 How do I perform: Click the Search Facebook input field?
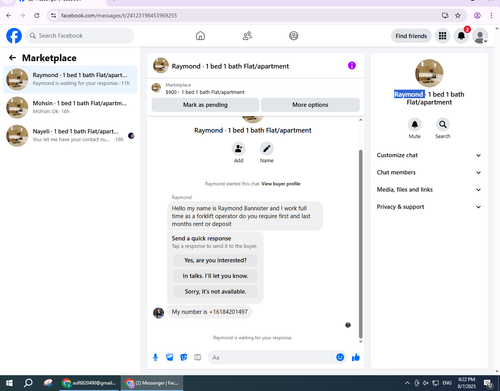(x=80, y=36)
